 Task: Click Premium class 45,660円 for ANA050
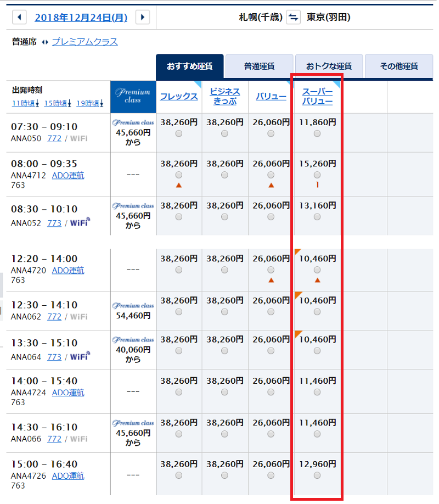pos(133,133)
